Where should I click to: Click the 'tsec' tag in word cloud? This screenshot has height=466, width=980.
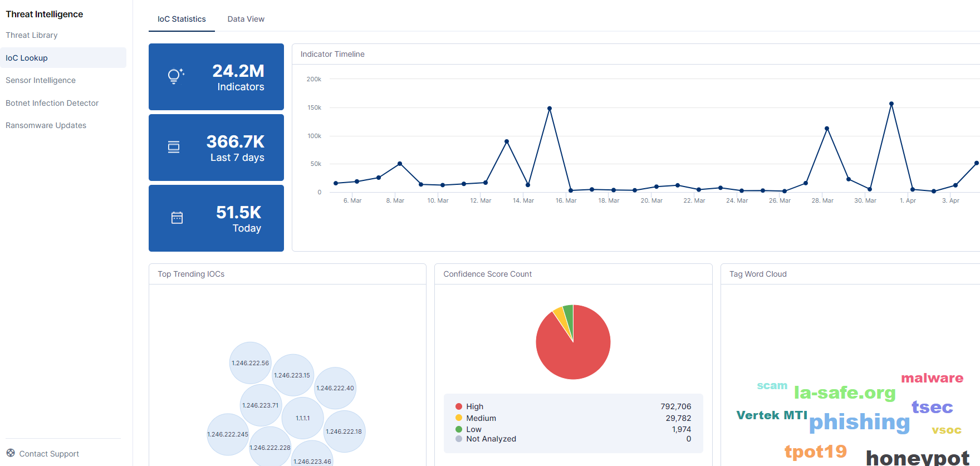tap(932, 407)
